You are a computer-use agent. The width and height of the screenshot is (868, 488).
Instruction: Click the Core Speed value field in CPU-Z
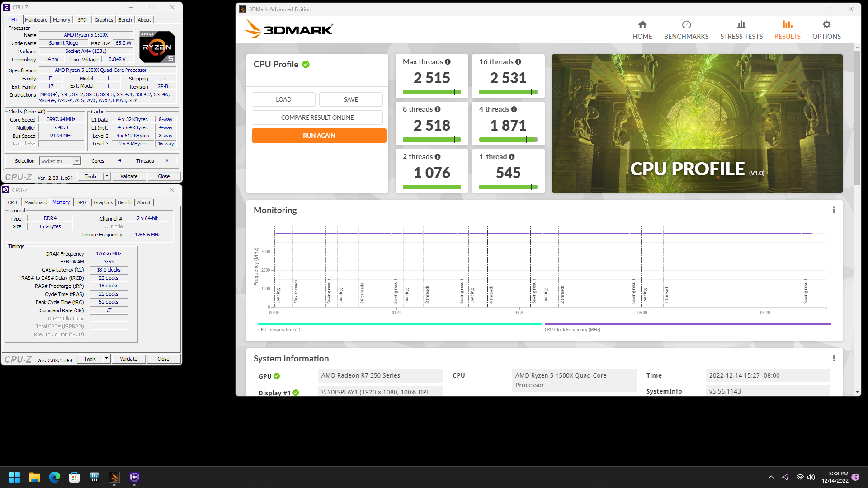click(x=61, y=120)
